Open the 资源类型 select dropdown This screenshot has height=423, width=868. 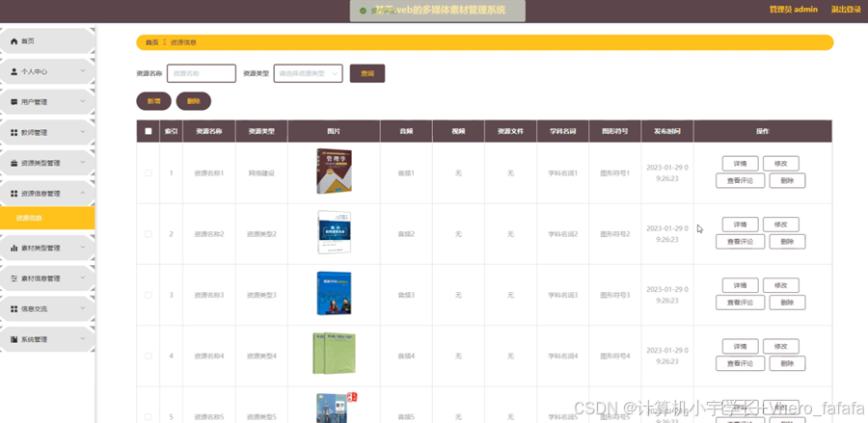click(x=308, y=73)
